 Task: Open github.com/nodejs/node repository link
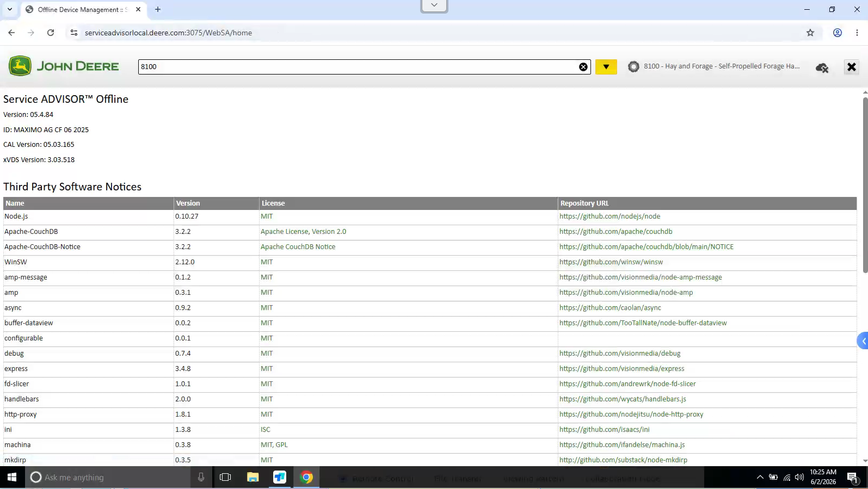point(610,216)
